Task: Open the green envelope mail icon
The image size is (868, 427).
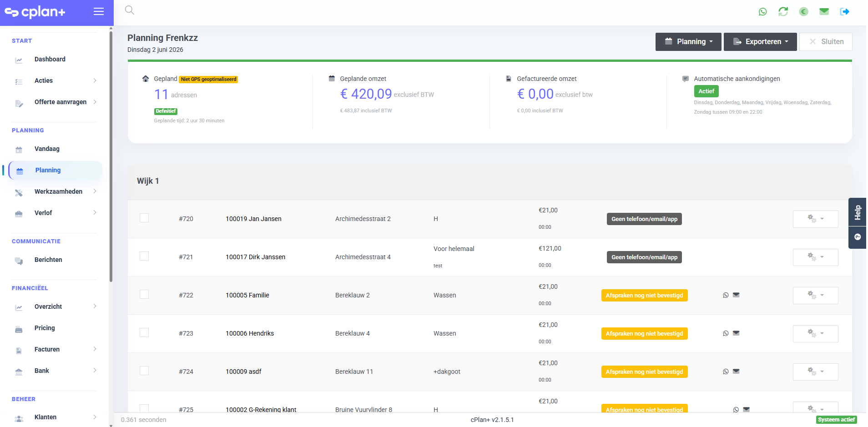Action: 824,12
